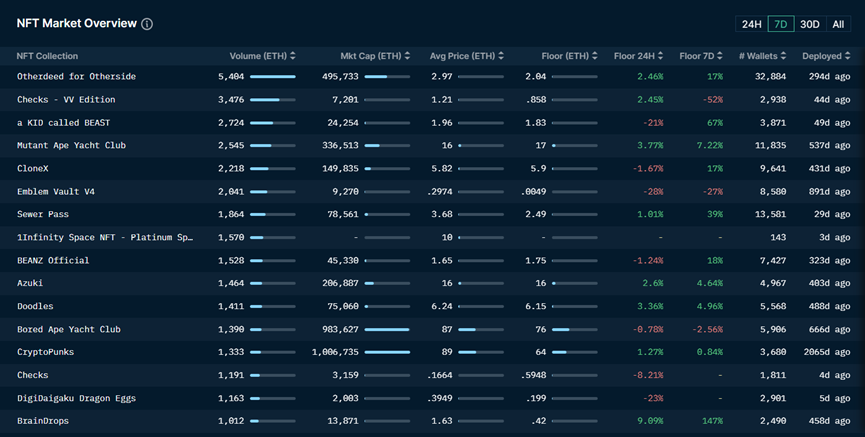The image size is (865, 437).
Task: Click the sort arrows icon next to Floor (ETH)
Action: [x=595, y=56]
